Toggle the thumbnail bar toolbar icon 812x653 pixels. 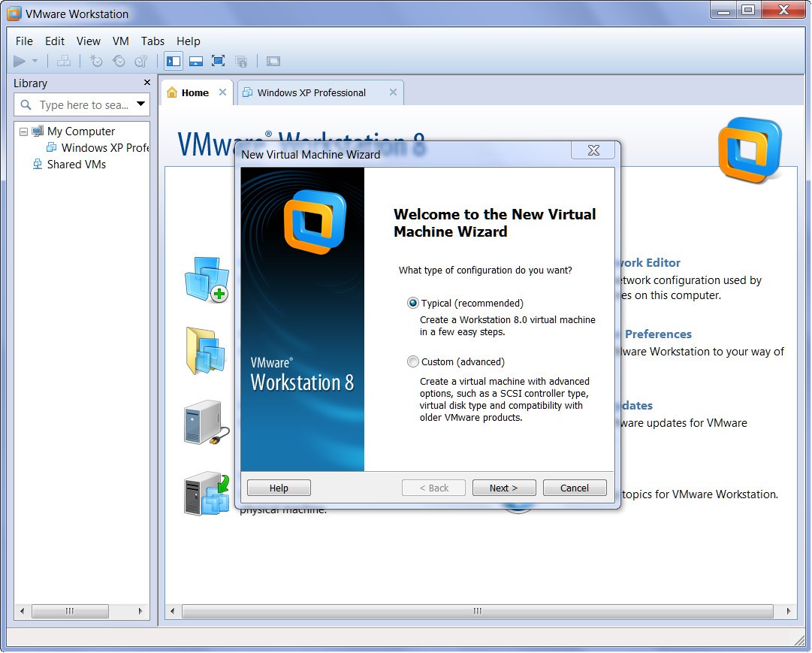[x=196, y=61]
